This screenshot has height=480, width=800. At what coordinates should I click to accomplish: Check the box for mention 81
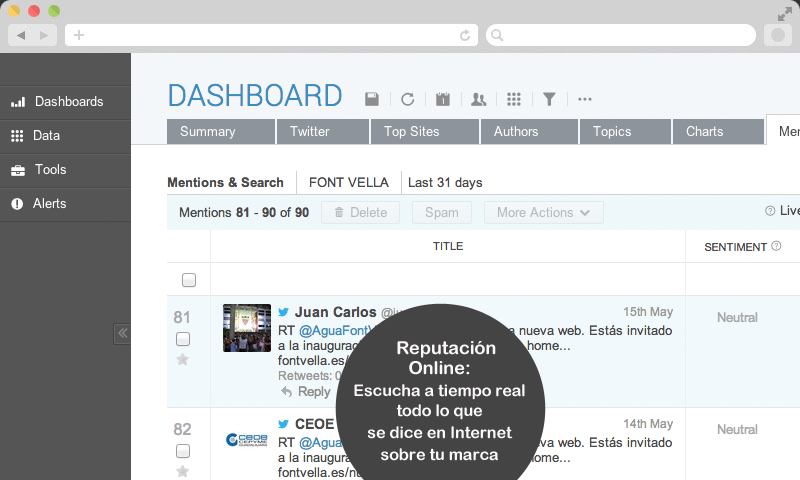pyautogui.click(x=183, y=339)
